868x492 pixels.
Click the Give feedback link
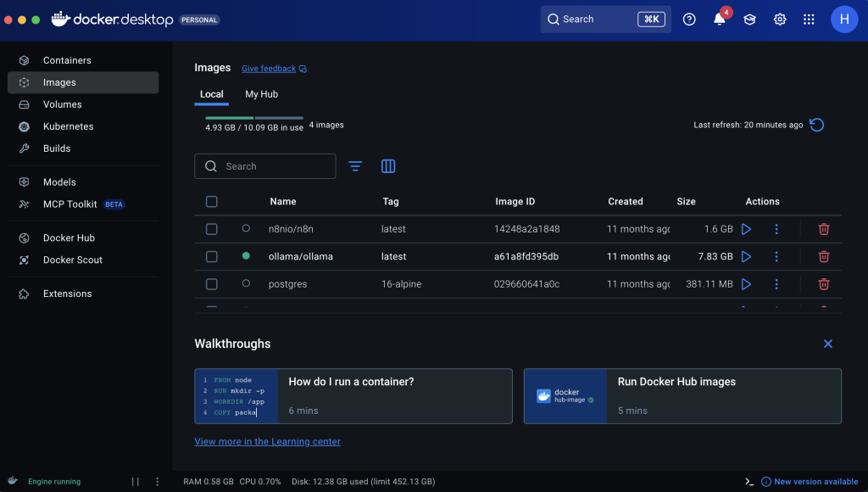point(274,69)
